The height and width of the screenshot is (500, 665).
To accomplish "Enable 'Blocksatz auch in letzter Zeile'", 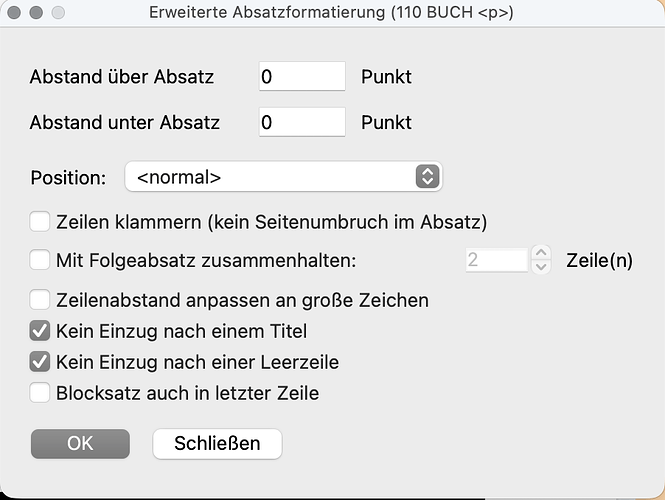I will tap(40, 393).
